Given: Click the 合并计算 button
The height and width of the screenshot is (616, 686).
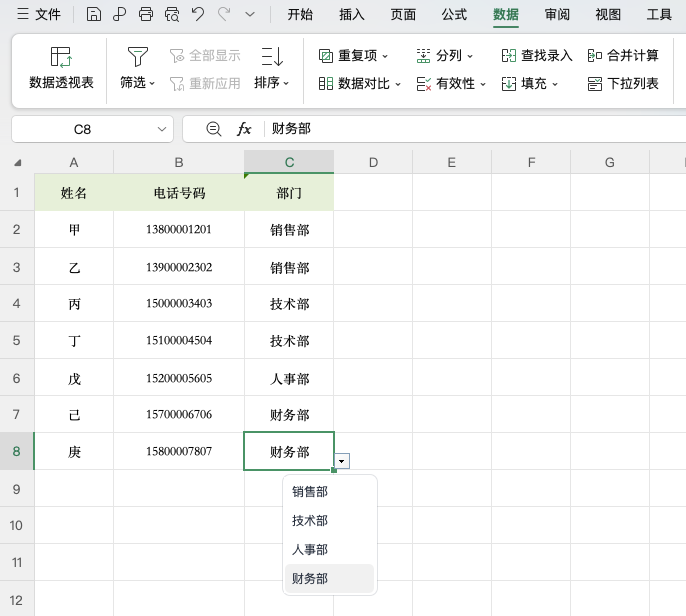Looking at the screenshot, I should tap(623, 56).
